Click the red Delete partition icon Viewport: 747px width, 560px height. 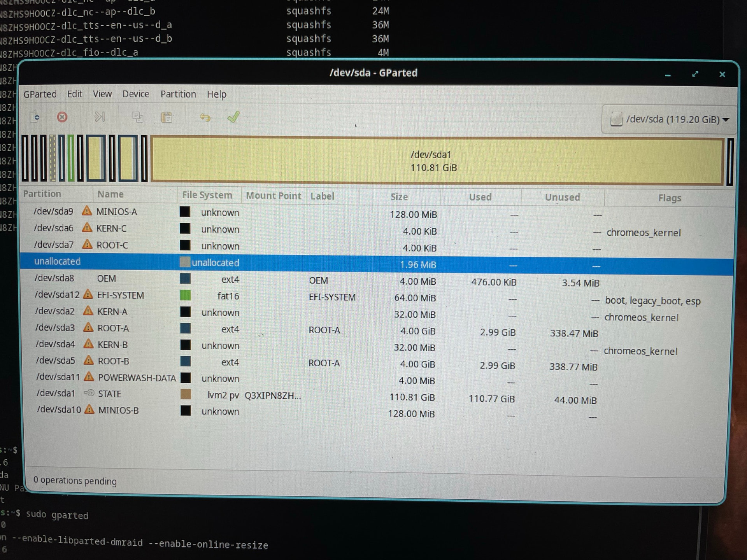point(62,117)
